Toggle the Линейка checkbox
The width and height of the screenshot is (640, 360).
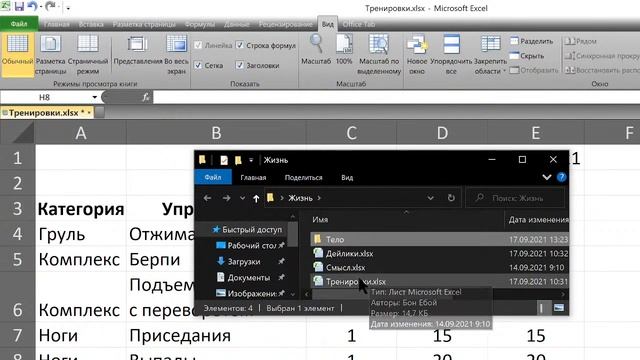pos(198,45)
